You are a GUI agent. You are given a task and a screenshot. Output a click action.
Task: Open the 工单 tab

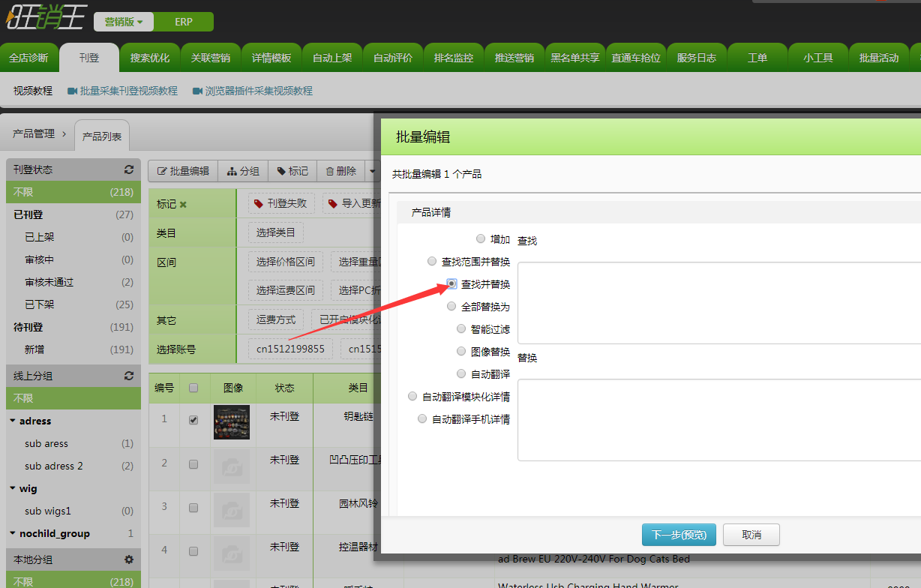tap(757, 58)
